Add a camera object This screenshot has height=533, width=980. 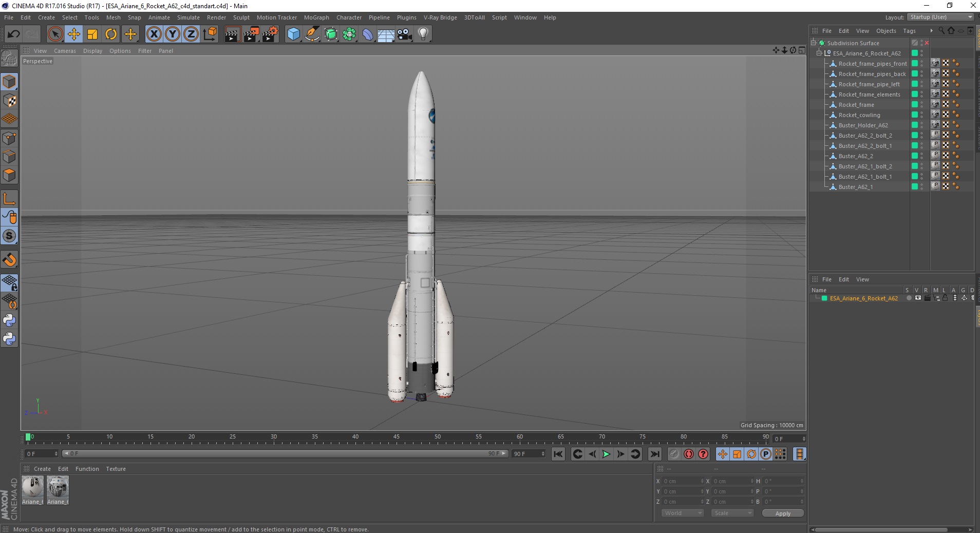(405, 34)
